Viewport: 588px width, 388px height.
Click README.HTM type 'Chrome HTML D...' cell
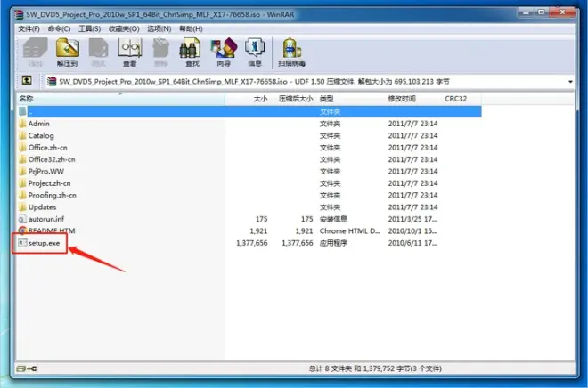tap(349, 231)
